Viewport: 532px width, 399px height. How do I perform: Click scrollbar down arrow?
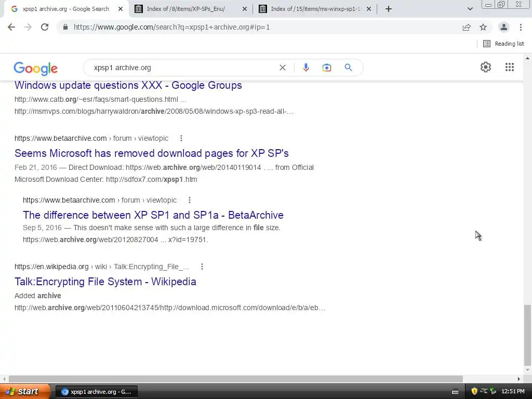527,370
